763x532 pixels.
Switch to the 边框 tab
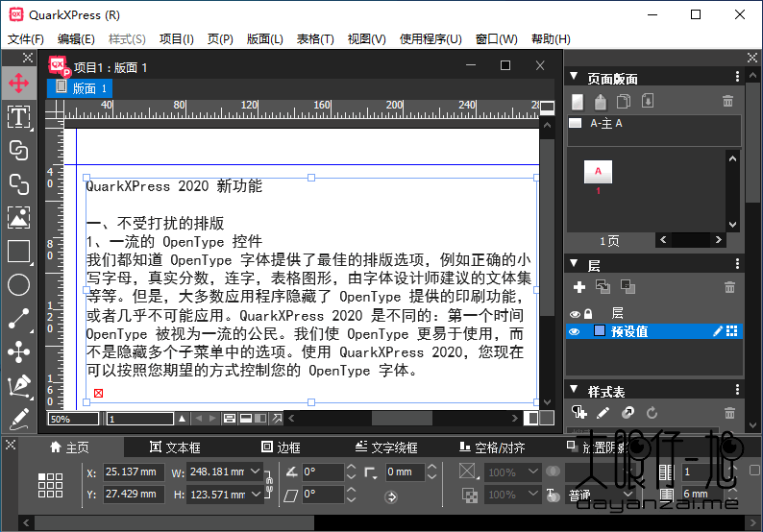(281, 447)
